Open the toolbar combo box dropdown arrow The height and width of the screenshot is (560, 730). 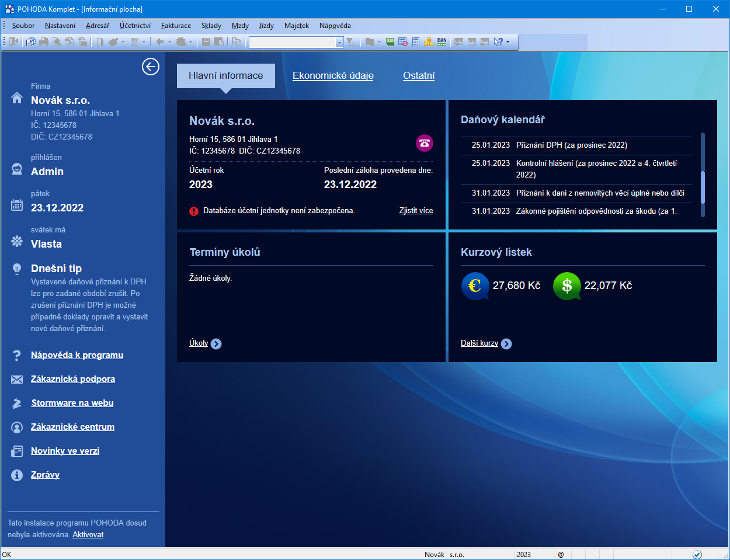pyautogui.click(x=339, y=42)
